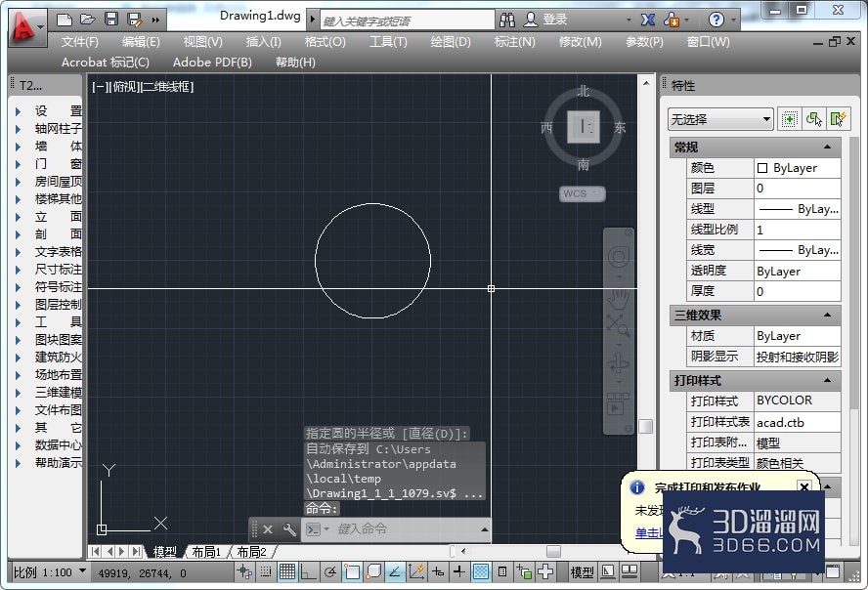
Task: Select the Pan tool on the navigation bar
Action: coord(617,300)
